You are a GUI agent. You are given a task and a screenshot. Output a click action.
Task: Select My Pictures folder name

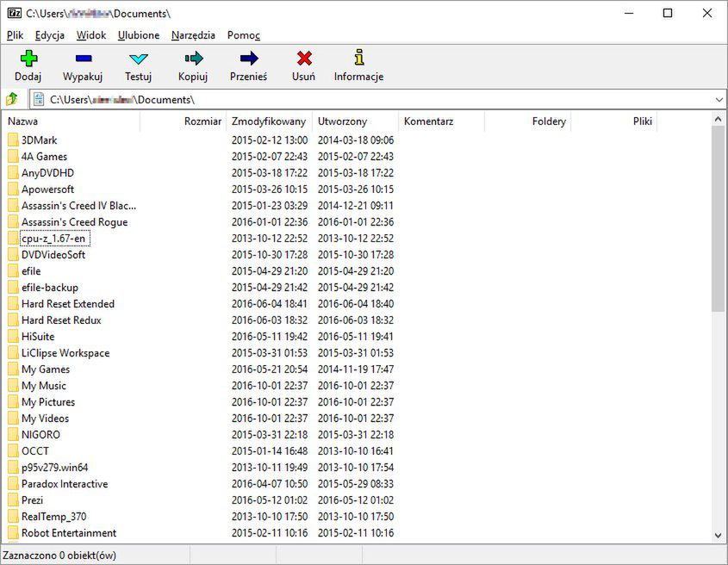coord(48,402)
